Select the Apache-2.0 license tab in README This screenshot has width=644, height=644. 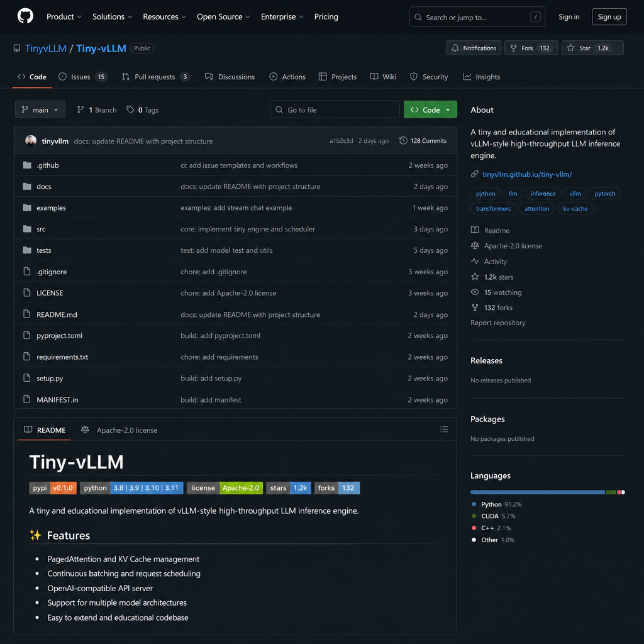(x=119, y=430)
